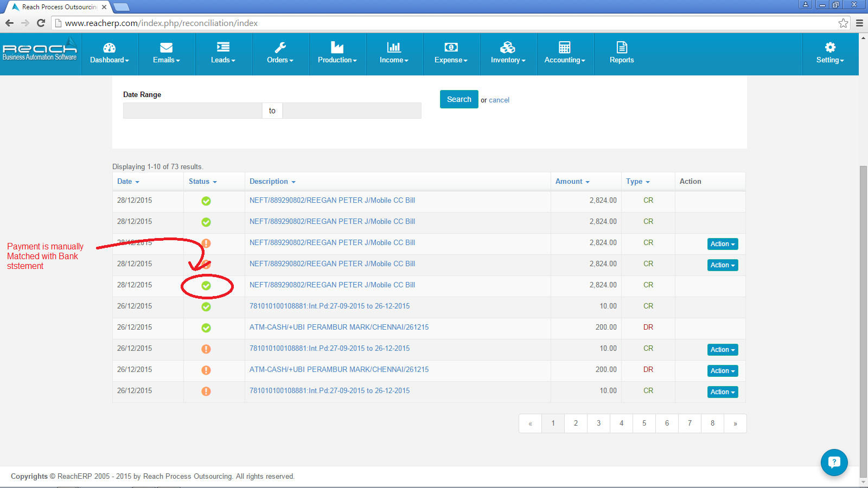Go to next page with » arrow
This screenshot has height=488, width=868.
click(736, 423)
